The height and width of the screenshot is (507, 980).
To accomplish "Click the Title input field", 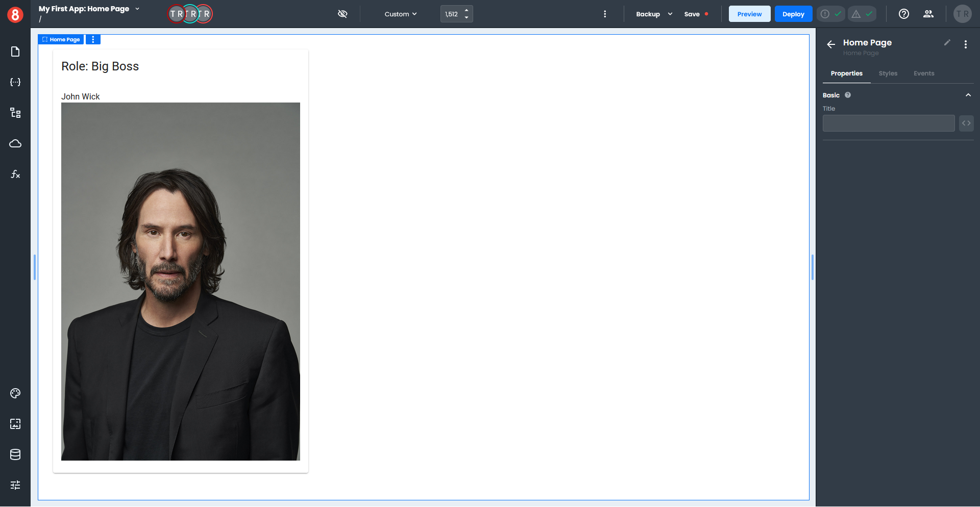I will [888, 123].
